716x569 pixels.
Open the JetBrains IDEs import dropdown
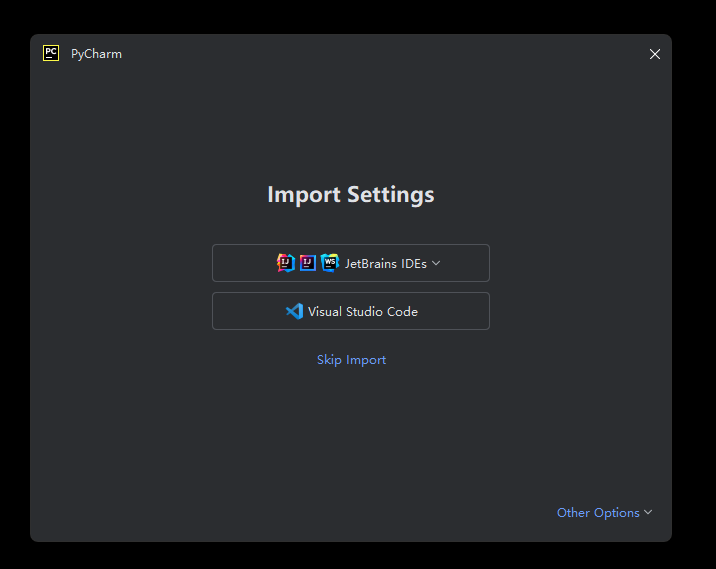351,263
